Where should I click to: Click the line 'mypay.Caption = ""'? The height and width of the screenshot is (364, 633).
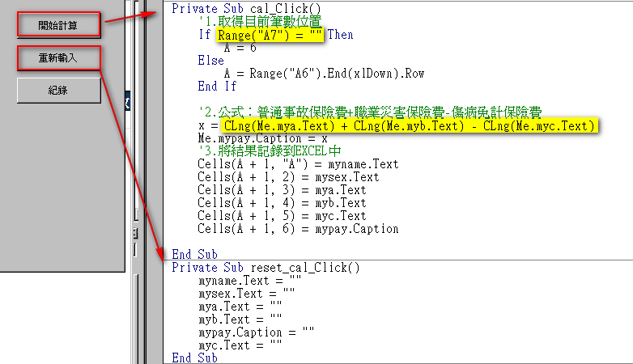(257, 332)
